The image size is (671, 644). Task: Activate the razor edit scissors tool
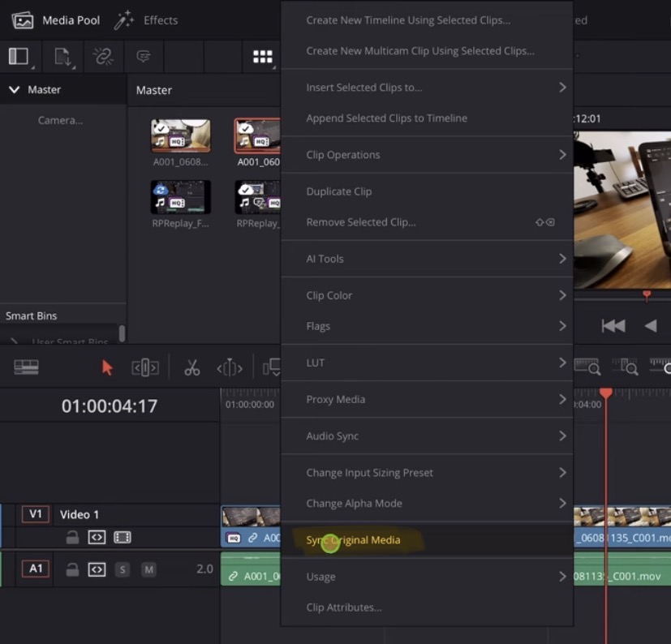pyautogui.click(x=191, y=367)
